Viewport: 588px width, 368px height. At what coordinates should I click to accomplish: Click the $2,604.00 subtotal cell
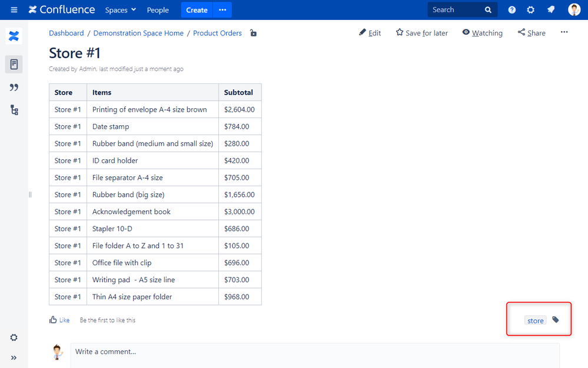click(240, 110)
